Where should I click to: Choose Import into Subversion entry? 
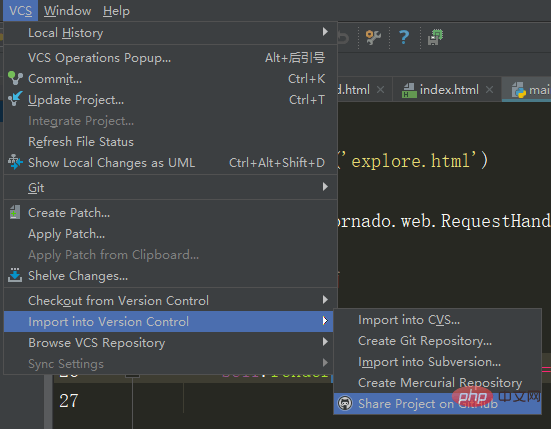pyautogui.click(x=429, y=362)
